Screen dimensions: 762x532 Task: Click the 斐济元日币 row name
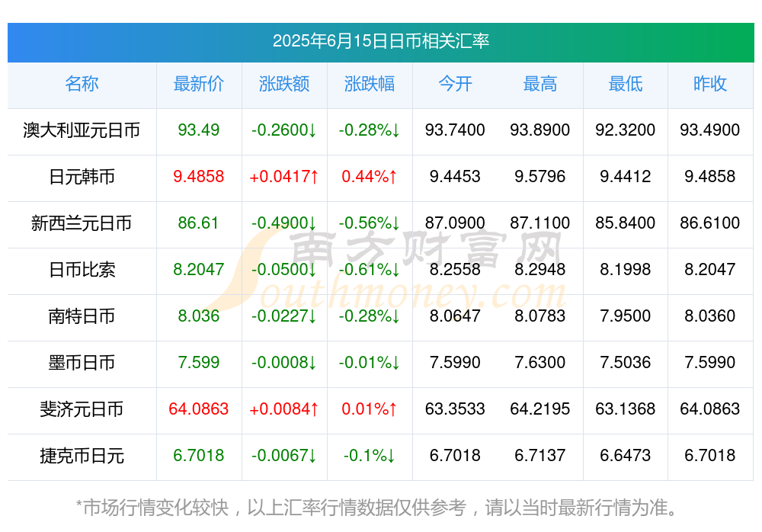(82, 409)
